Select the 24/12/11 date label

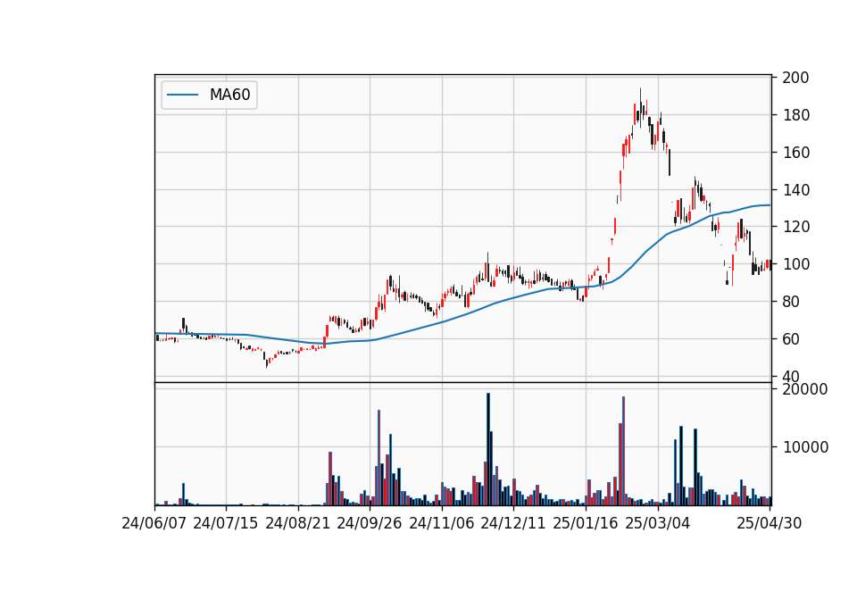(513, 523)
